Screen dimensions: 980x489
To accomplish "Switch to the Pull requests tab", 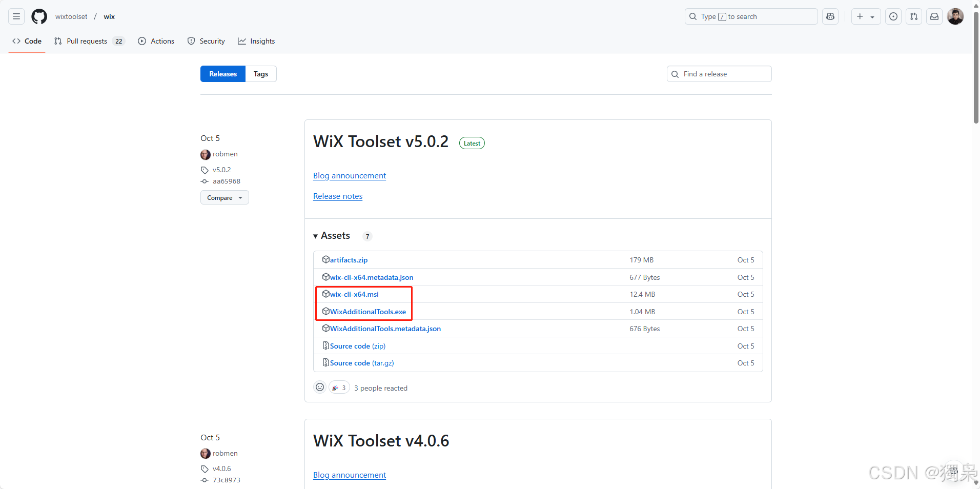I will (x=90, y=41).
